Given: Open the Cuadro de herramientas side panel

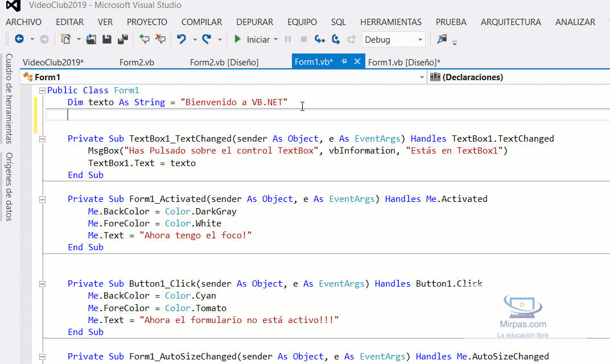Looking at the screenshot, I should tap(9, 98).
